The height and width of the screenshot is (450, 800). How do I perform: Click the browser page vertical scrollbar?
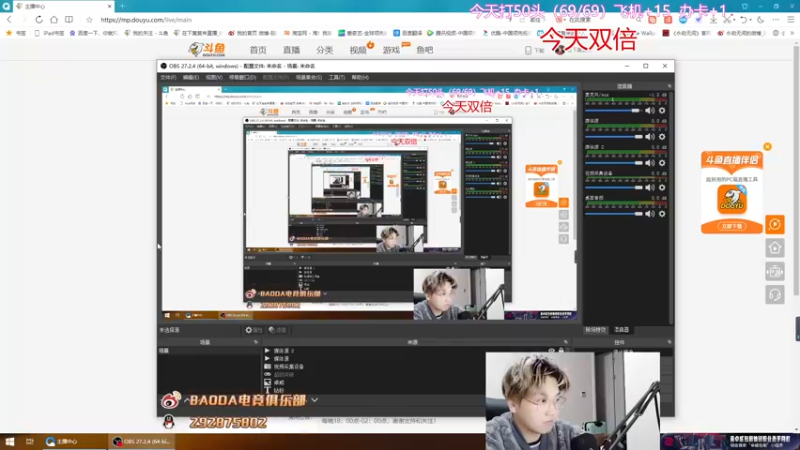(x=796, y=169)
